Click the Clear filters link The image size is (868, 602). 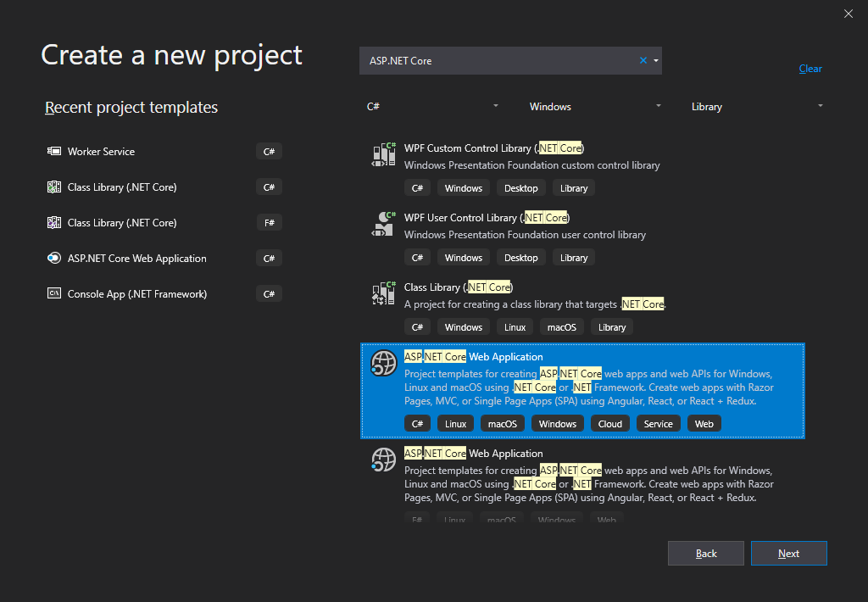[810, 69]
